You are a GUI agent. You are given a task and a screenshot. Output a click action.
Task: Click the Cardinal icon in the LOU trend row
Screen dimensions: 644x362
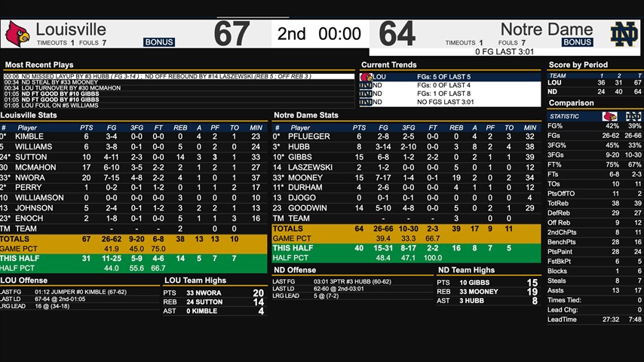[x=366, y=77]
